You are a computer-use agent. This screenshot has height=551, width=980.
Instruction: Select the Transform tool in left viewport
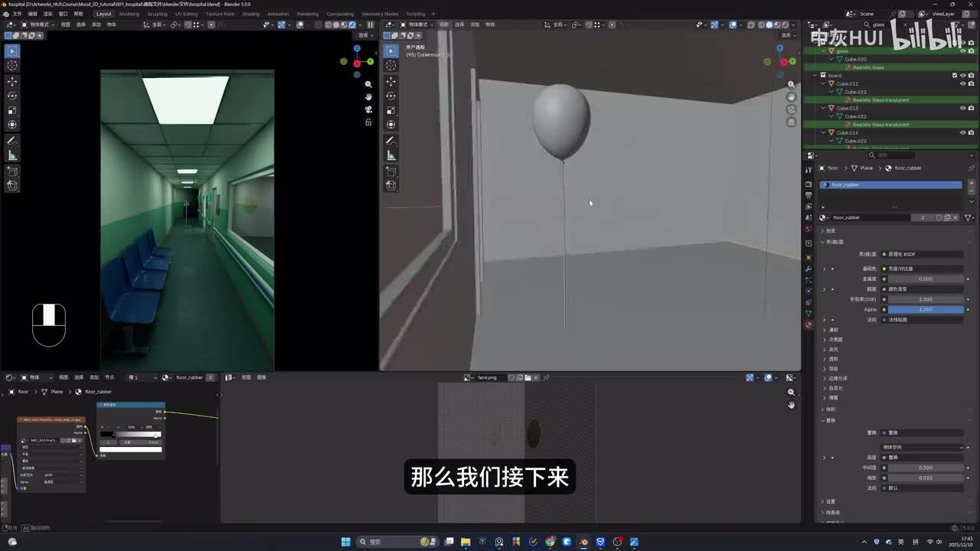(x=12, y=124)
